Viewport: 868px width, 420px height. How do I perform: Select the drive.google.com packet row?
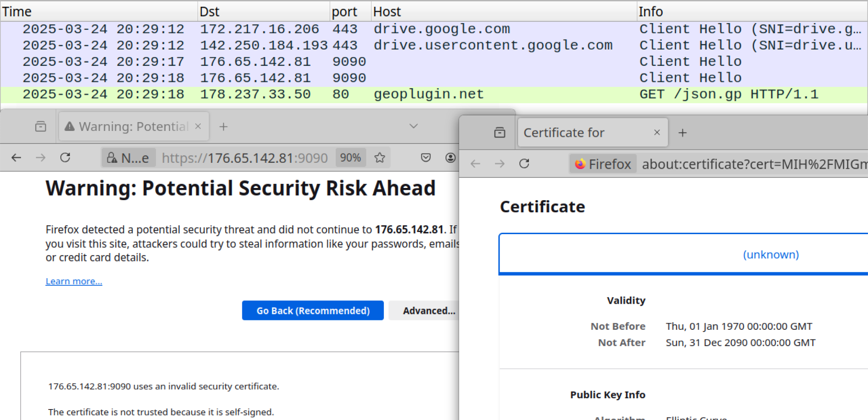(x=434, y=29)
